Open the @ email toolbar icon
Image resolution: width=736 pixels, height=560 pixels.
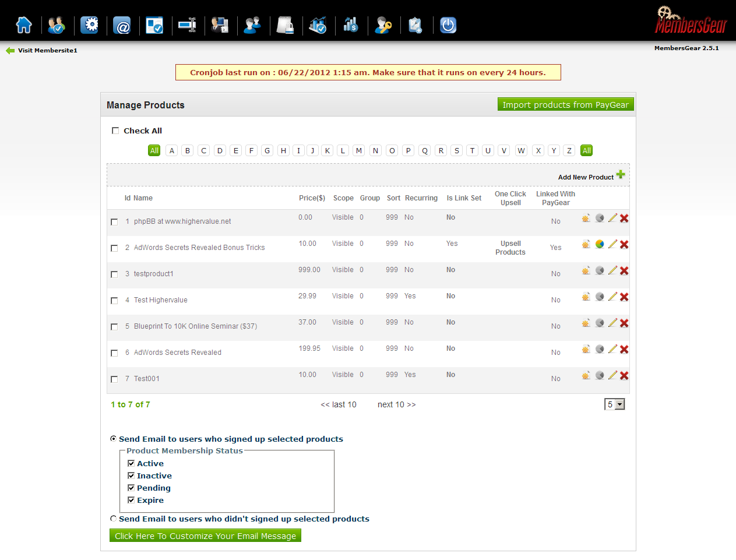pos(122,25)
